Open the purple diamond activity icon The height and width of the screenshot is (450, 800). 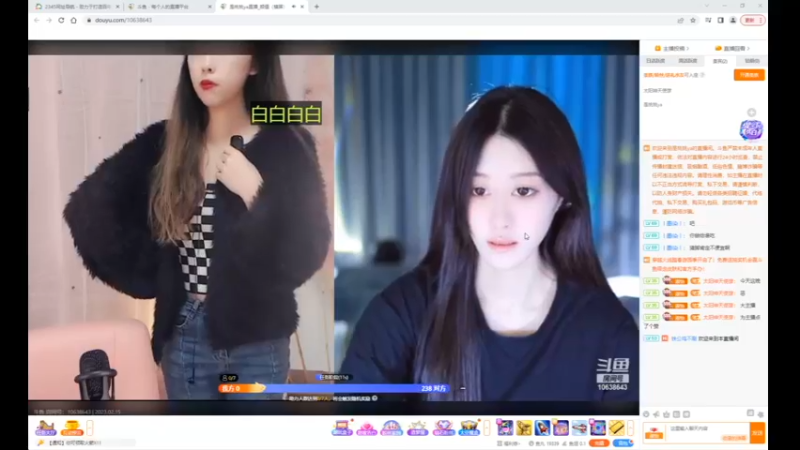click(x=443, y=428)
